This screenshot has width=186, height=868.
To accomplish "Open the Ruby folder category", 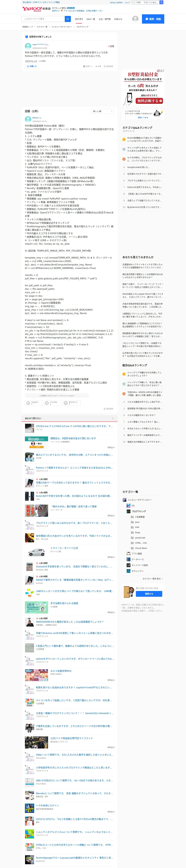I will click(x=135, y=532).
